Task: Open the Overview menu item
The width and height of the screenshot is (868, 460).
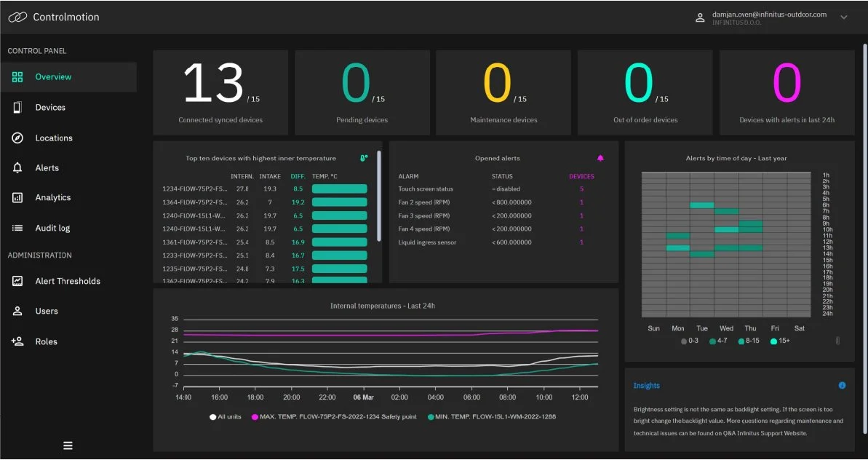Action: [68, 77]
